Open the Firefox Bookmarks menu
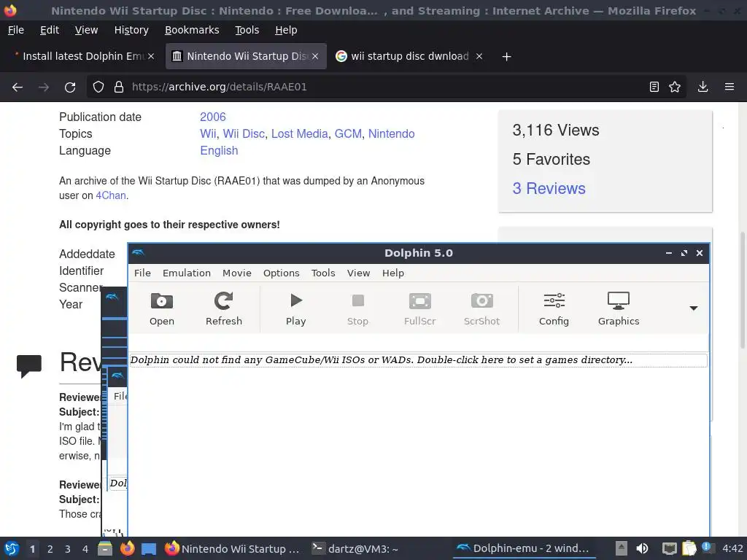 (192, 30)
